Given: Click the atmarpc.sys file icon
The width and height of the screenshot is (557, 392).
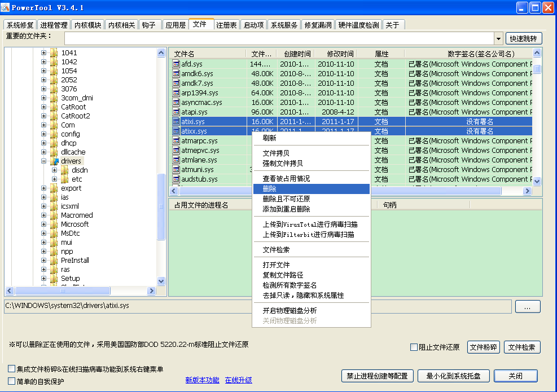Looking at the screenshot, I should (x=176, y=141).
